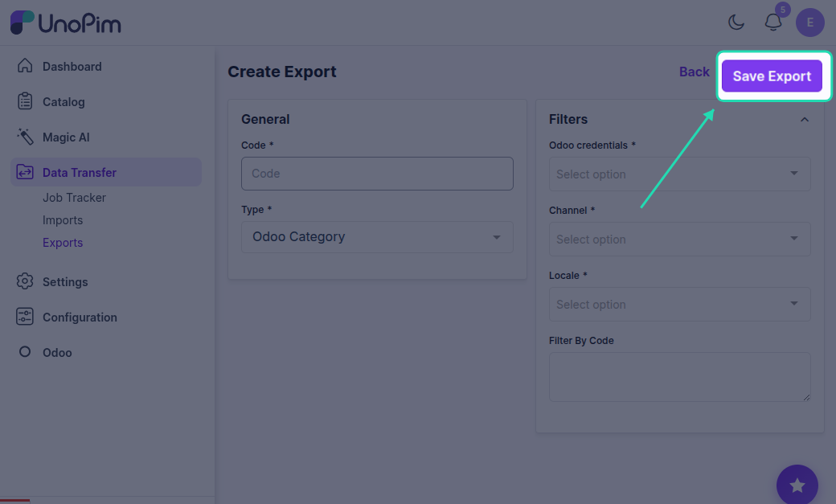Open Odoo credentials dropdown
This screenshot has height=504, width=836.
click(680, 174)
